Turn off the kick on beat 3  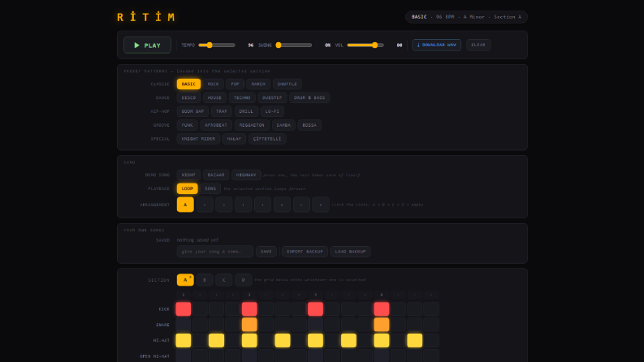pos(315,309)
